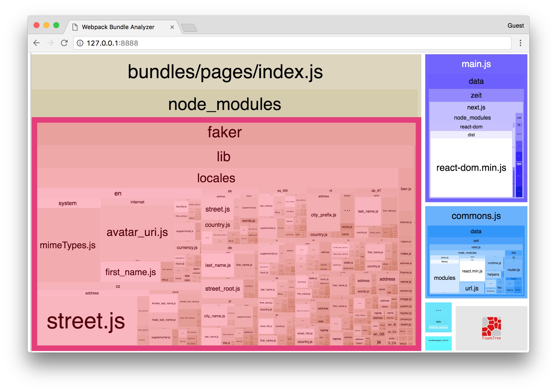
Task: Select the en_GB locale block
Action: (379, 334)
